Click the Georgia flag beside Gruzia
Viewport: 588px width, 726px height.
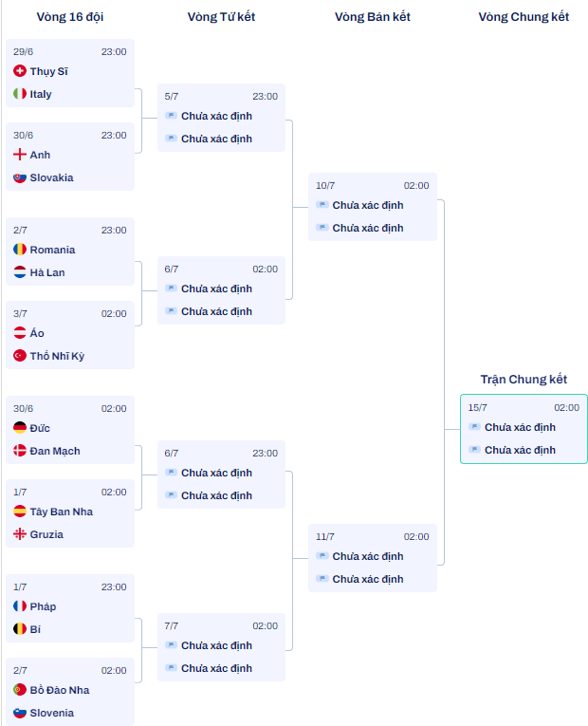[x=19, y=534]
